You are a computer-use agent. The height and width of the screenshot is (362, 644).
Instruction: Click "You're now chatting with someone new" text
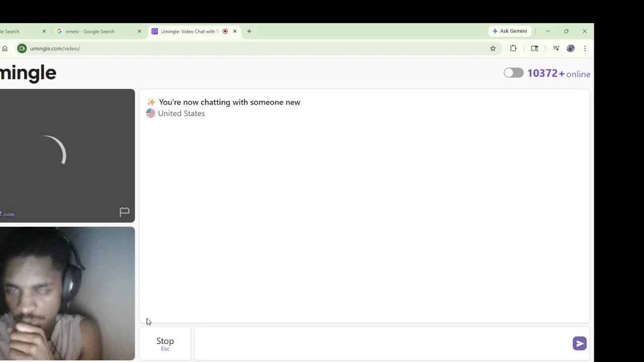[229, 102]
